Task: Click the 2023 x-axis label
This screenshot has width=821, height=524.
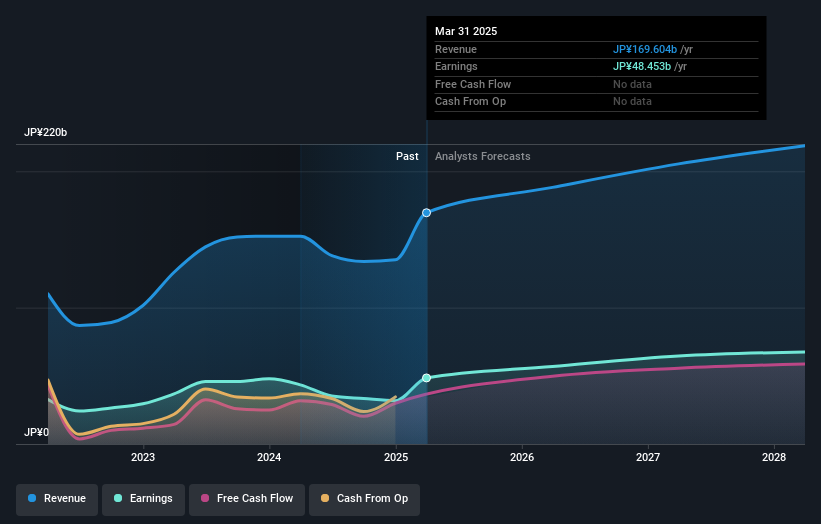Action: [143, 458]
